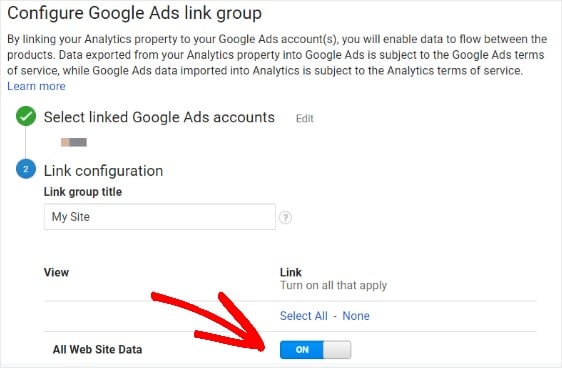The height and width of the screenshot is (368, 562).
Task: Focus the Link group title field
Action: (159, 217)
